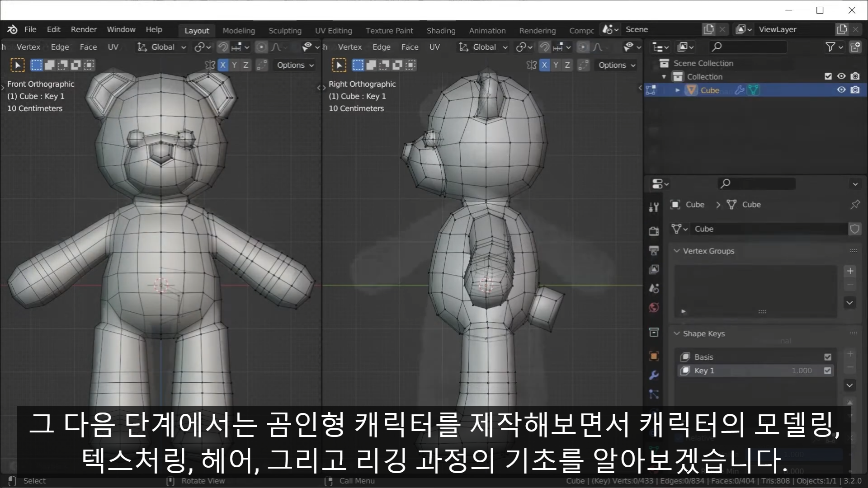Switch to the Sculpting workspace tab
This screenshot has width=868, height=488.
(x=285, y=31)
